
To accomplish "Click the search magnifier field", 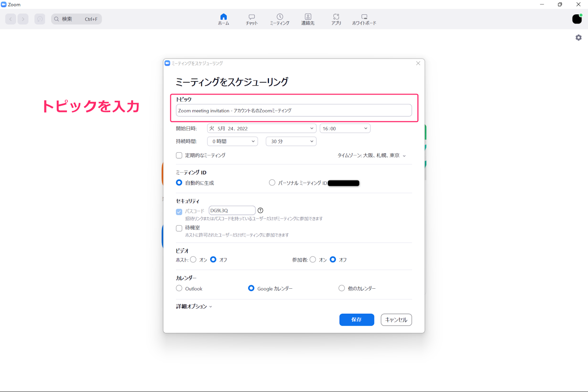I will (76, 19).
